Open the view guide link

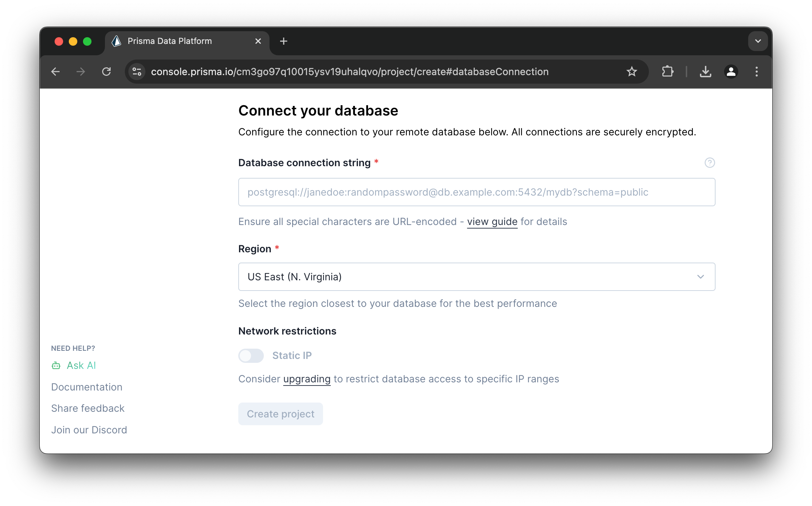[x=492, y=222]
